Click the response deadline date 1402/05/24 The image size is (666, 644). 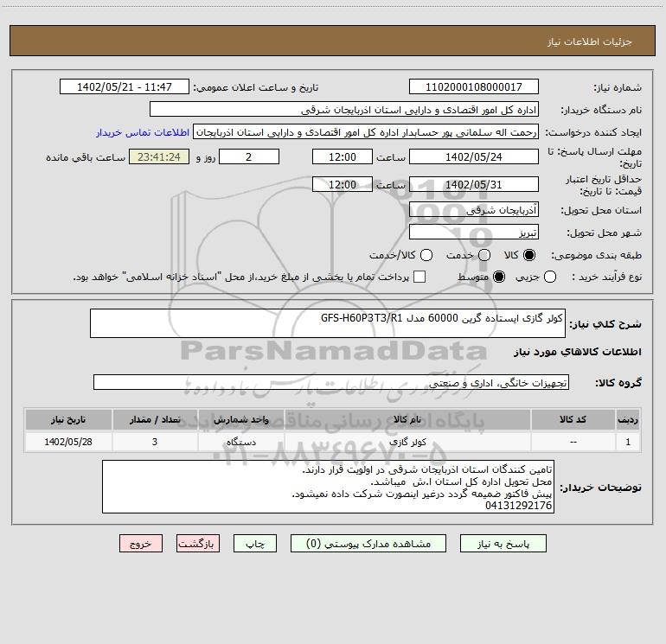[474, 157]
